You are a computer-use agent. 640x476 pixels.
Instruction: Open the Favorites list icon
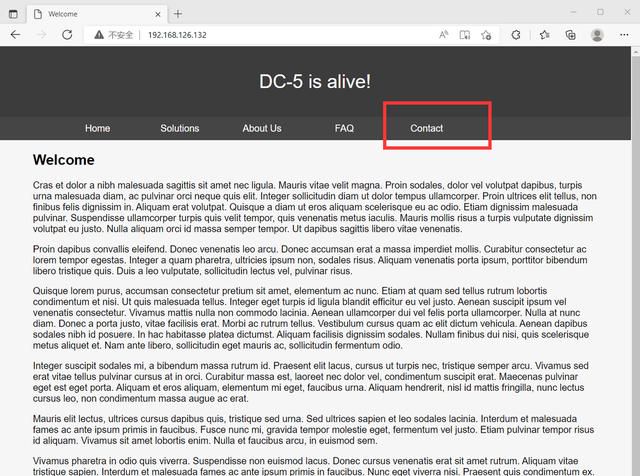pyautogui.click(x=544, y=35)
